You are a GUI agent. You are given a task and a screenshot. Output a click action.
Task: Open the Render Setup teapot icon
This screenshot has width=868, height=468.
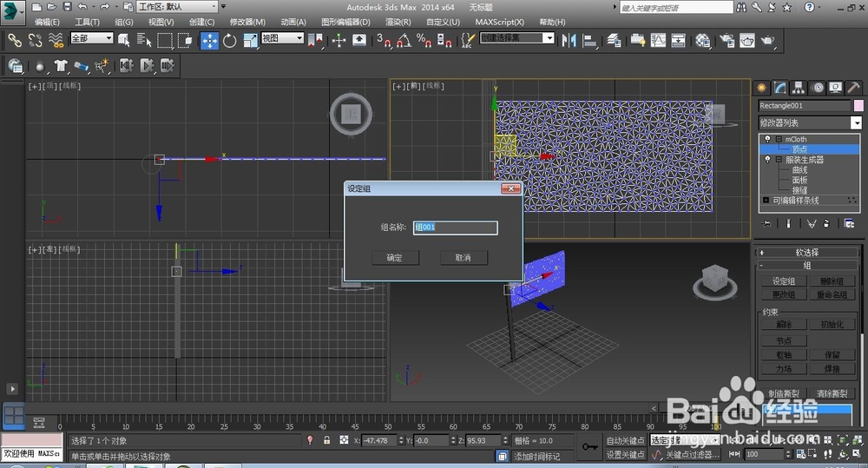727,40
